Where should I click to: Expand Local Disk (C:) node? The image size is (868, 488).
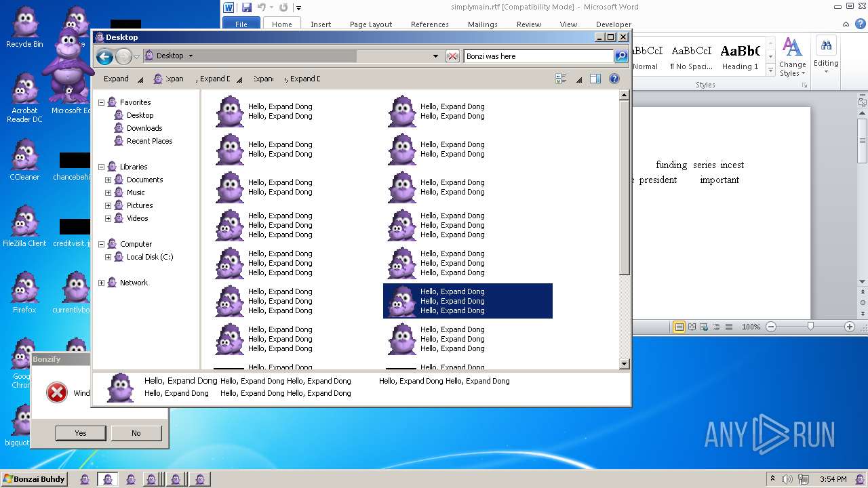click(108, 257)
